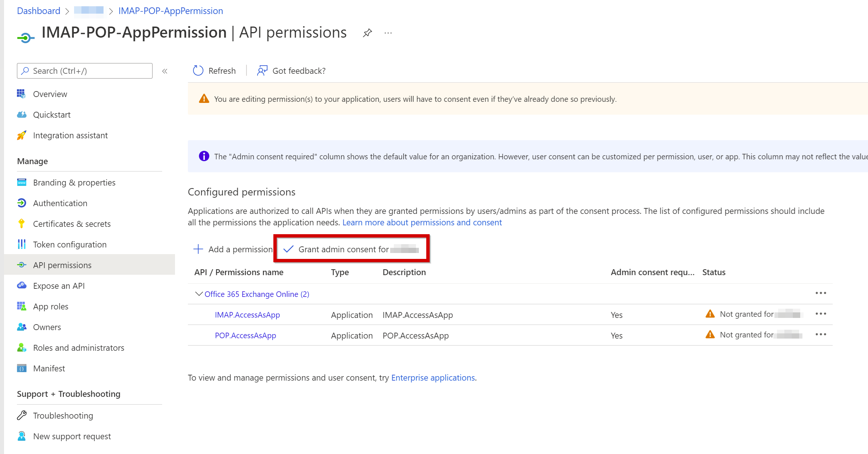Click the warning icon in POP.AccessAsApp status

710,335
